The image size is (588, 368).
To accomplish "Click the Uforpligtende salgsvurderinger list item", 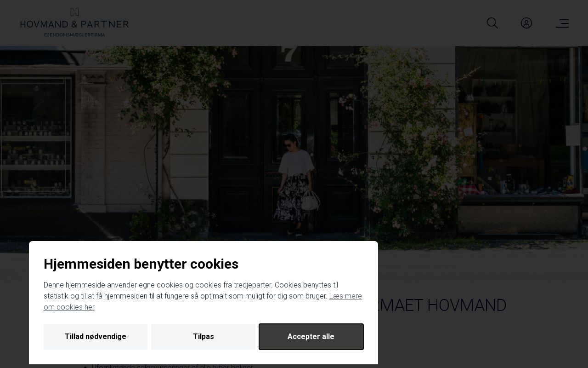I will (x=172, y=366).
